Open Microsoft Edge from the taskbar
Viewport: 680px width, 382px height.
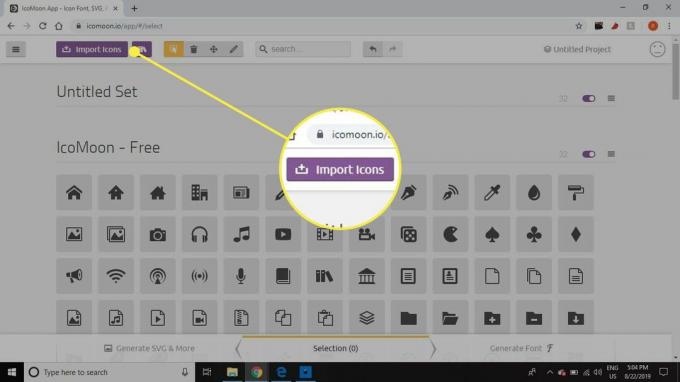point(281,372)
